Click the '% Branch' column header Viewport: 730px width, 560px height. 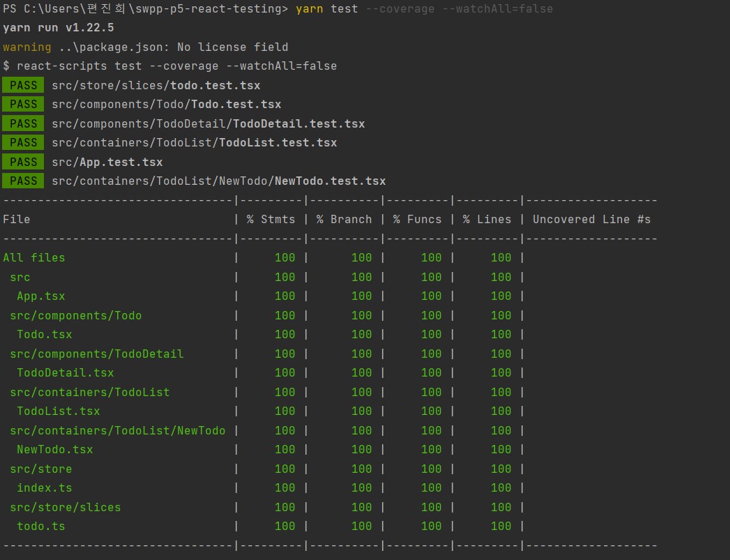click(x=344, y=219)
